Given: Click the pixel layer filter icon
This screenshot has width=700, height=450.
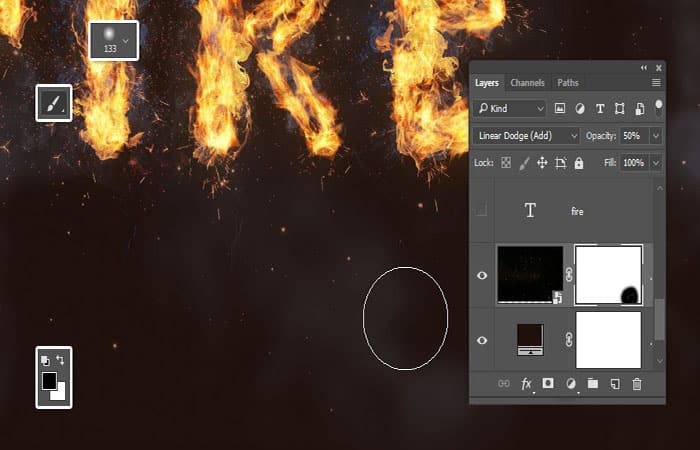Looking at the screenshot, I should click(560, 108).
